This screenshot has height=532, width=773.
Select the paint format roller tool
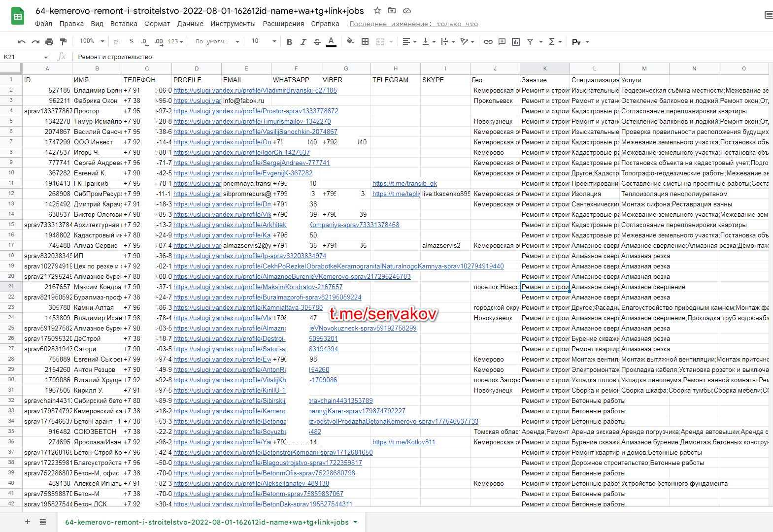(x=63, y=42)
